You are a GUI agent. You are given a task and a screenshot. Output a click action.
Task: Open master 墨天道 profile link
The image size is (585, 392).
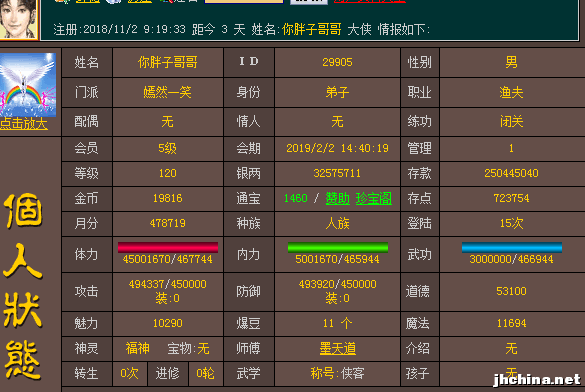338,349
